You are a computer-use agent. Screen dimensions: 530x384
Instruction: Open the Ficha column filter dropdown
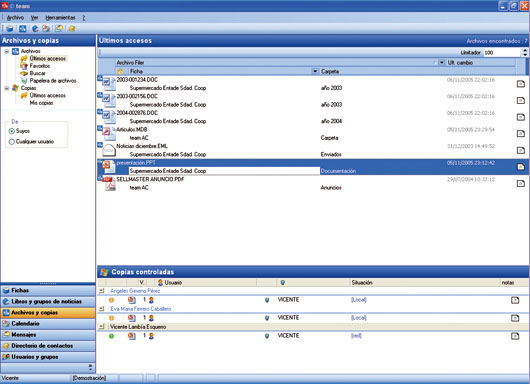click(x=315, y=71)
